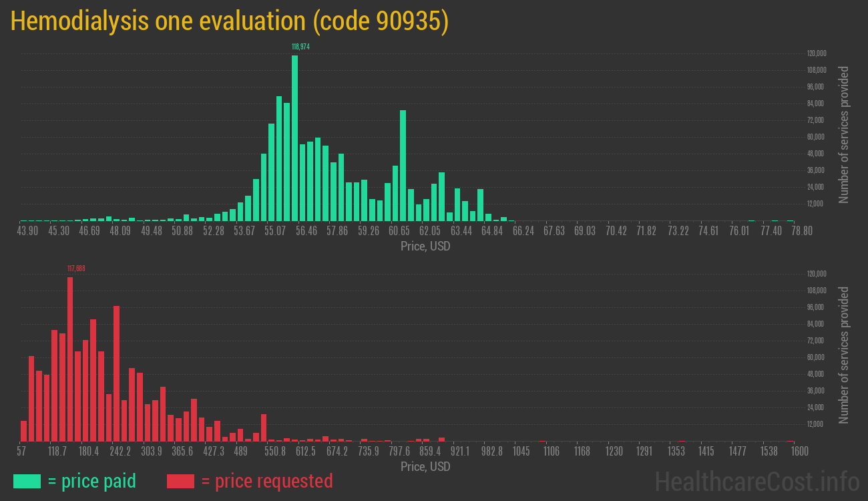Click x-axis label 66.24
868x501 pixels.
point(523,231)
